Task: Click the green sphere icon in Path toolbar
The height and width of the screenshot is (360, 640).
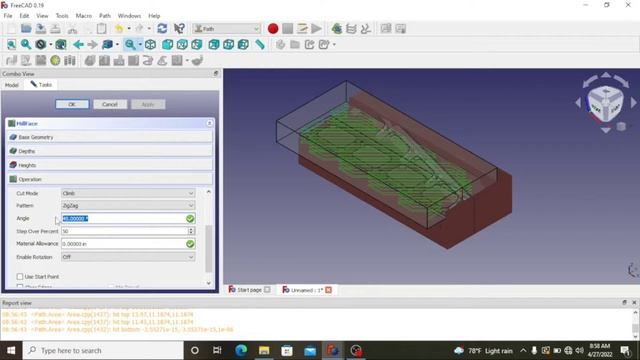Action: coord(55,61)
